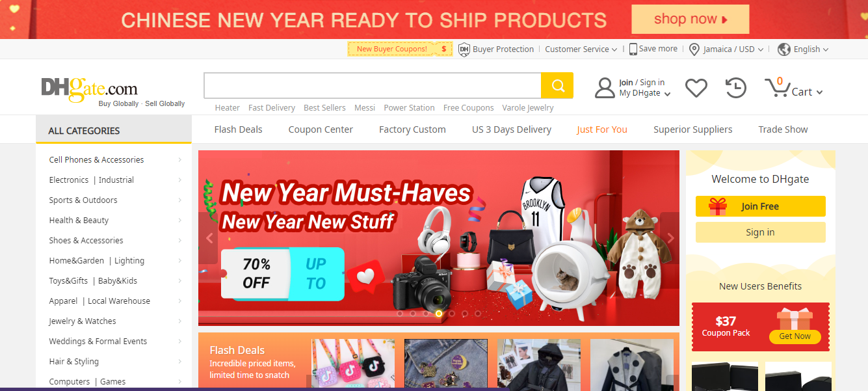Click the Get Now coupon button

tap(795, 336)
